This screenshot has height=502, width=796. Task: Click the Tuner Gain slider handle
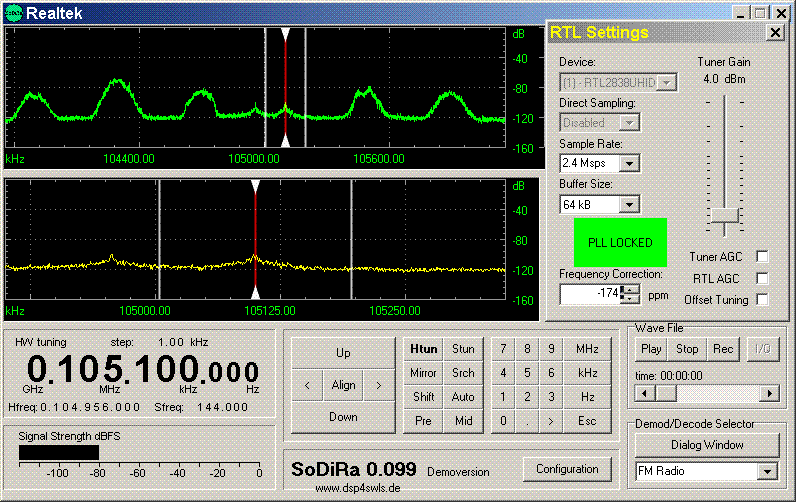click(x=724, y=215)
